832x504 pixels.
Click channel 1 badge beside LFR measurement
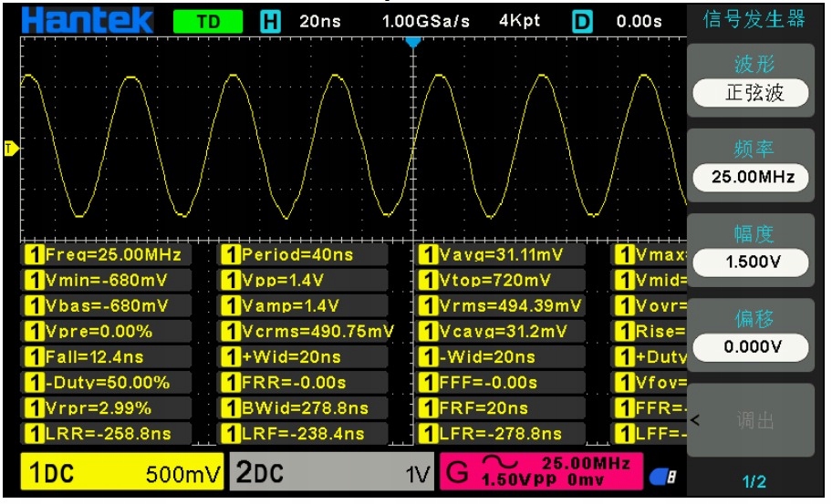(x=428, y=434)
